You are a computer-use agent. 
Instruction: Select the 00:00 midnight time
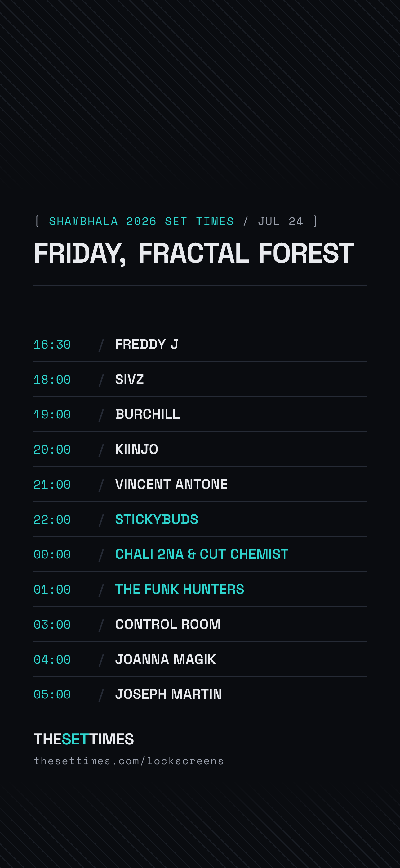pos(52,555)
